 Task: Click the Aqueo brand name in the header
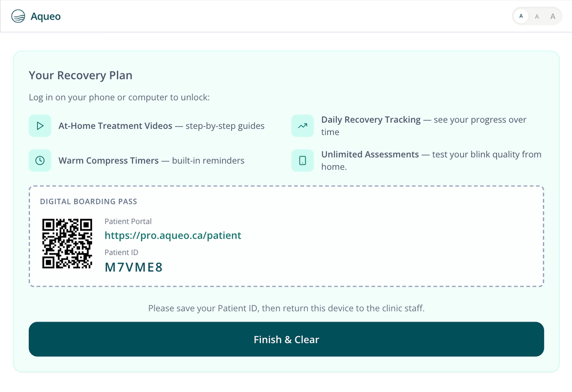click(45, 16)
